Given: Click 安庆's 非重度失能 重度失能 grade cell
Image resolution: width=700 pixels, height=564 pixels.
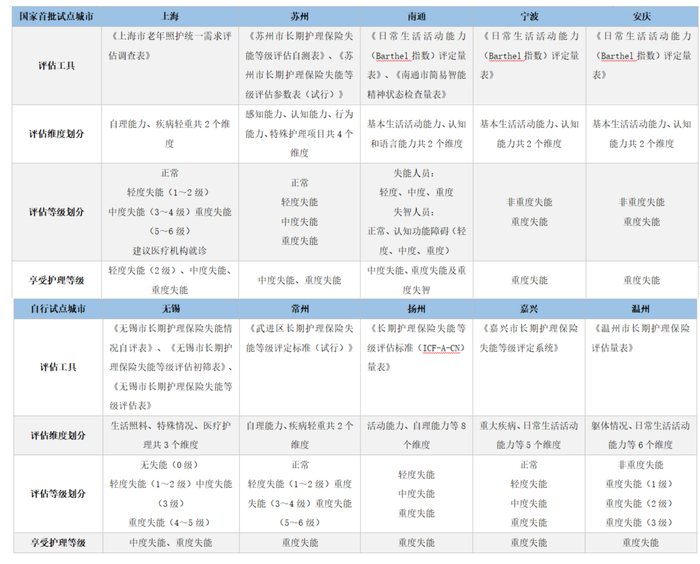Looking at the screenshot, I should 642,212.
